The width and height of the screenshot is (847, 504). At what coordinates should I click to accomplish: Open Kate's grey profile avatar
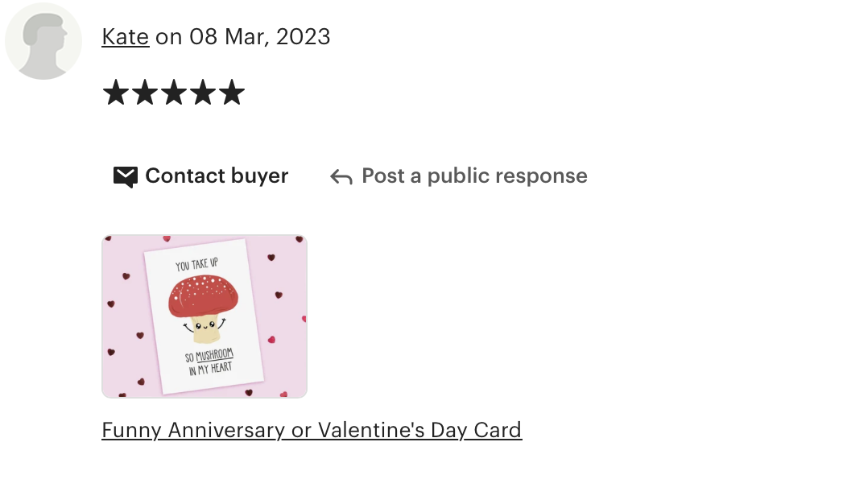[x=43, y=41]
